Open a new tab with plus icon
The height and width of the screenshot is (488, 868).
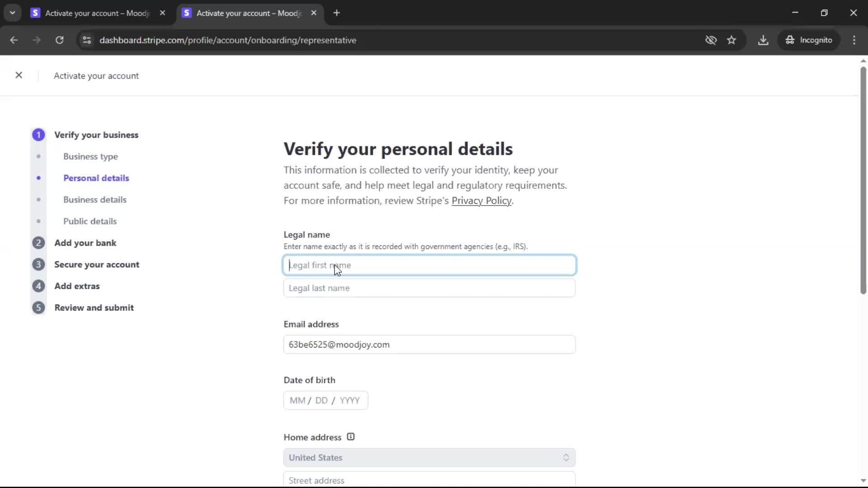pos(336,13)
